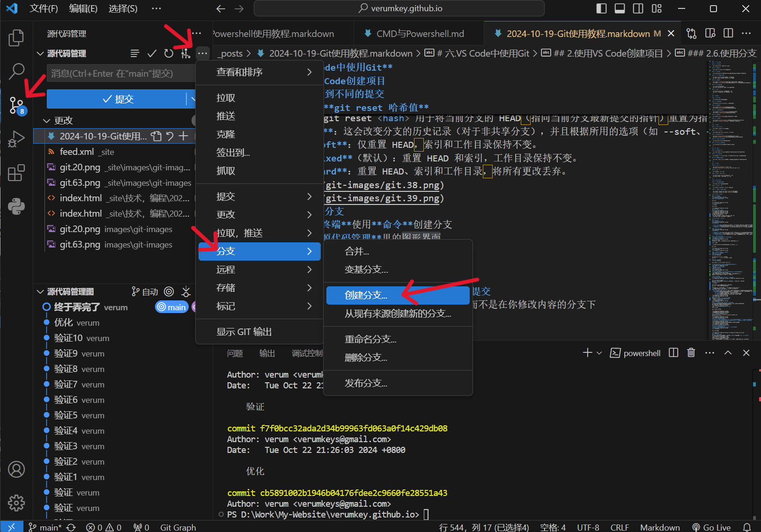
Task: Click the Markdown language mode in status bar
Action: pyautogui.click(x=660, y=527)
